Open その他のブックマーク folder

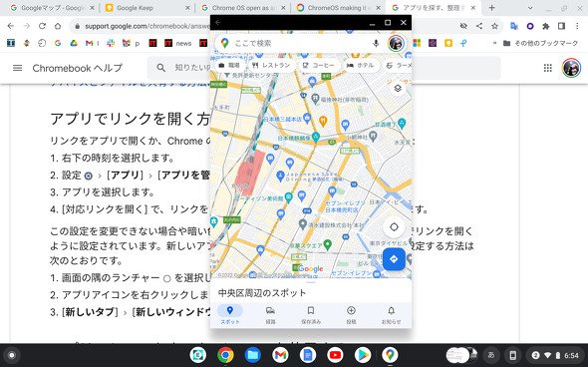click(x=541, y=43)
